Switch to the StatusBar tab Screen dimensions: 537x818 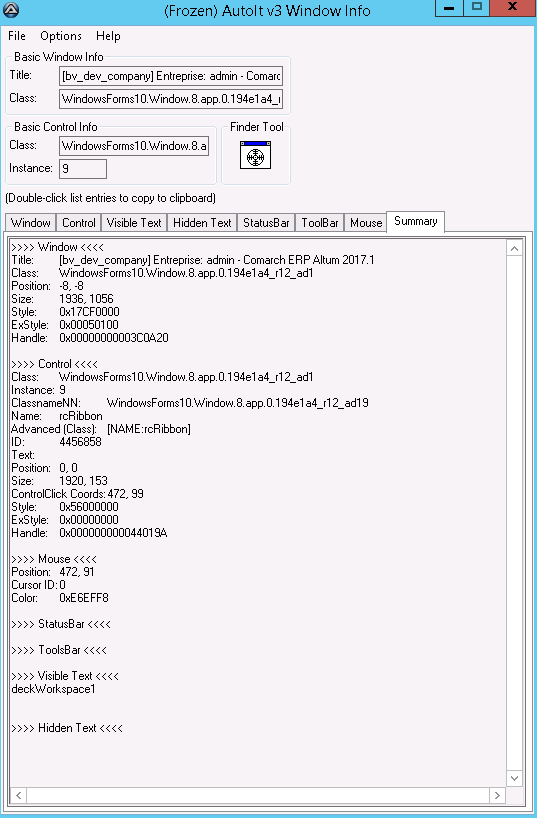(266, 223)
